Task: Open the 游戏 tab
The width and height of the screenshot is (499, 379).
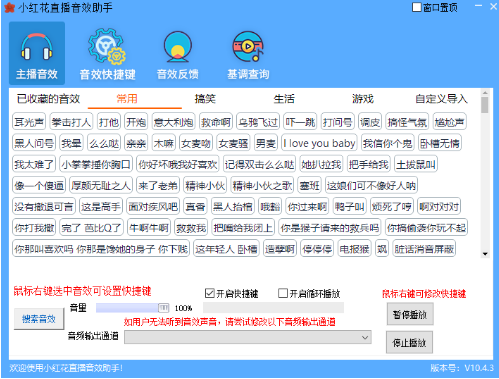Action: (363, 99)
